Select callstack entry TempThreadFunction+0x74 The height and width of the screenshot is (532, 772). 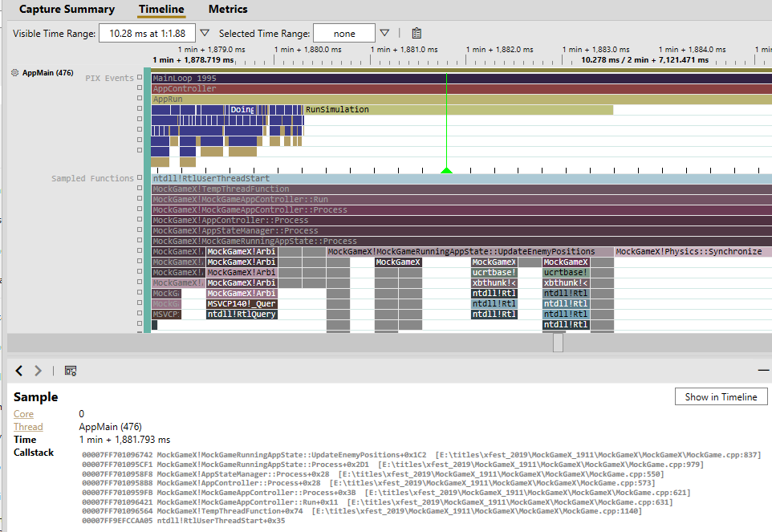pos(362,511)
